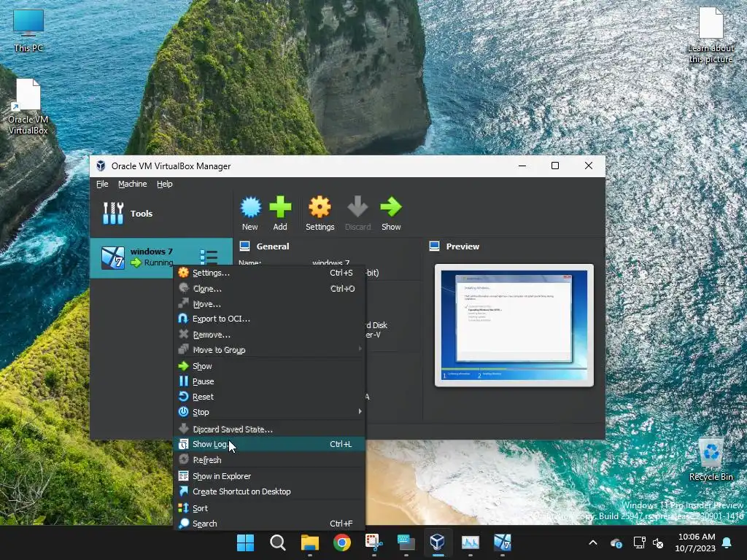Choose Create Shortcut on Desktop
The image size is (747, 560).
pos(270,491)
